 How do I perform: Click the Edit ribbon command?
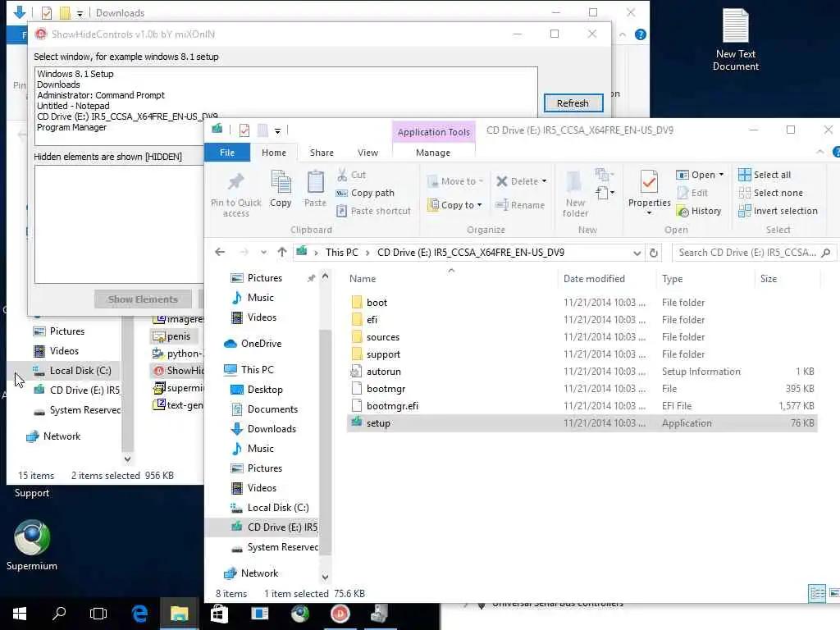coord(692,193)
